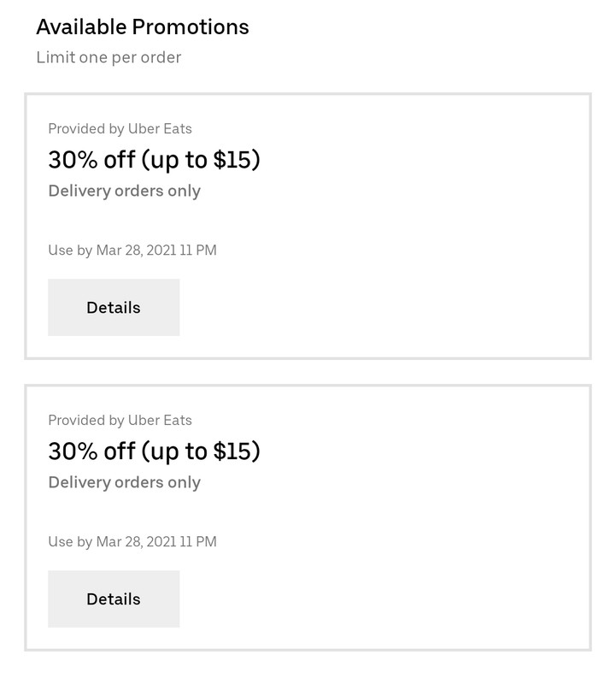Tap the top card's 30% off title

[154, 160]
